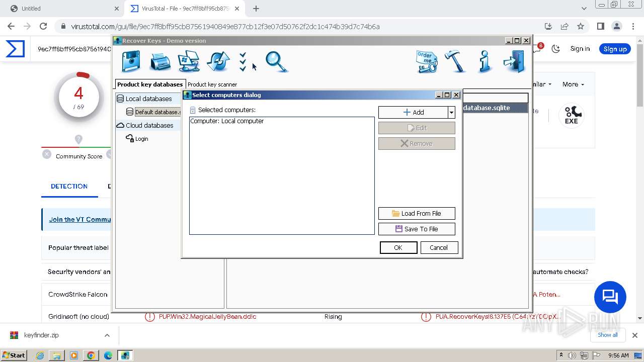The height and width of the screenshot is (362, 644).
Task: Click Show all downloads button
Action: tap(608, 335)
